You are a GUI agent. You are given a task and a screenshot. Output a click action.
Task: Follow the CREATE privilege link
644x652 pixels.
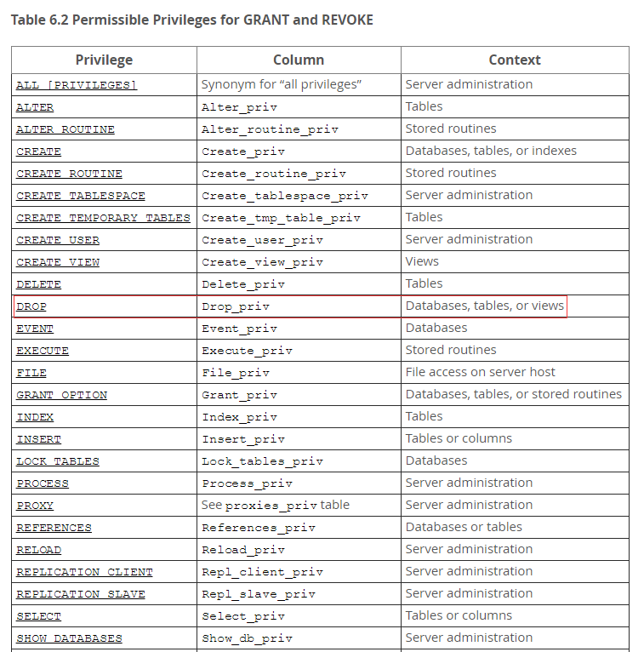tap(38, 152)
